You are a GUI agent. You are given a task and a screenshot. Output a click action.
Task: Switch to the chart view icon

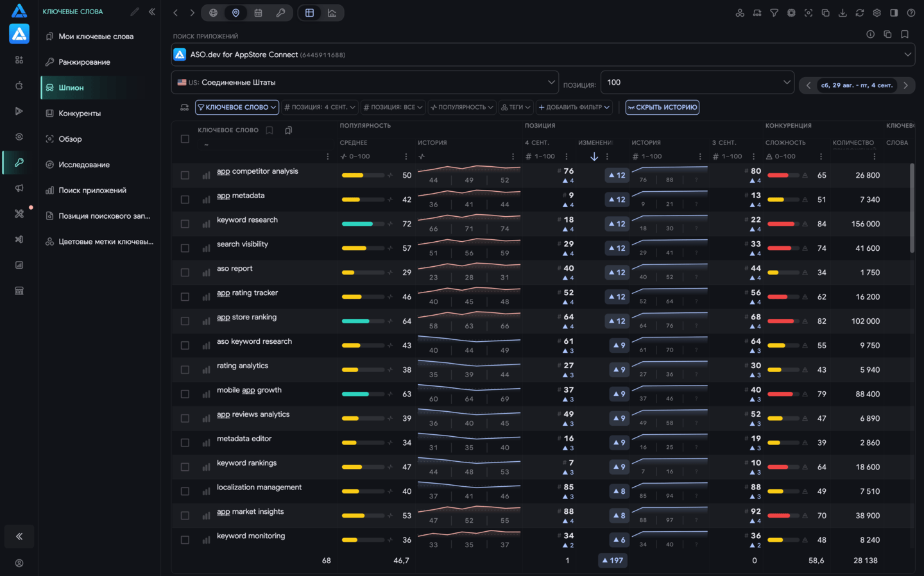(332, 13)
